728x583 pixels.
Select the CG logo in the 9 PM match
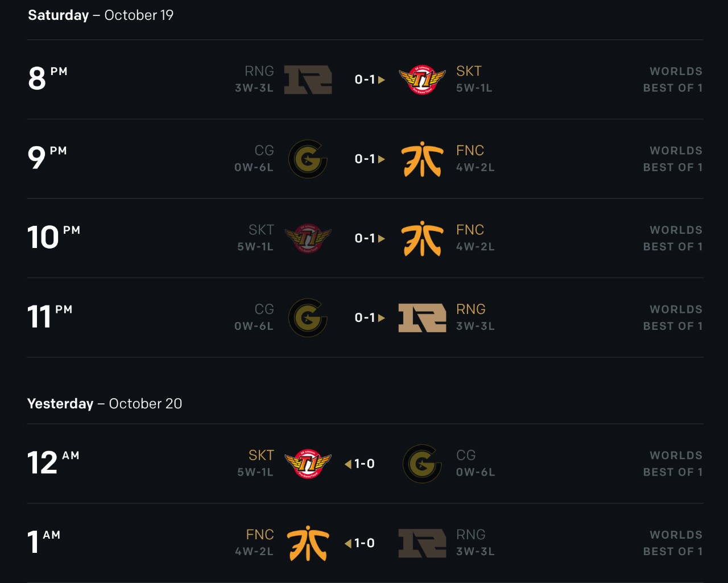click(x=308, y=159)
